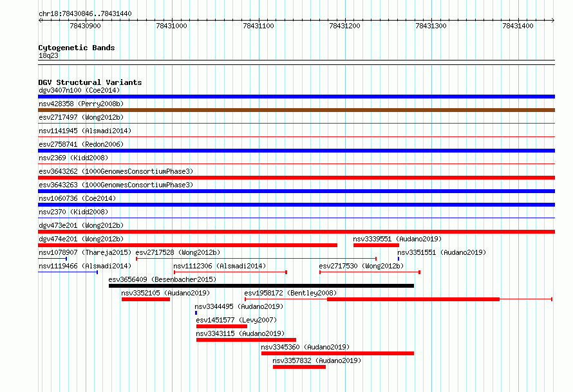Click esv2717528 (Wong2012b) label
Image resolution: width=573 pixels, height=392 pixels.
(178, 252)
